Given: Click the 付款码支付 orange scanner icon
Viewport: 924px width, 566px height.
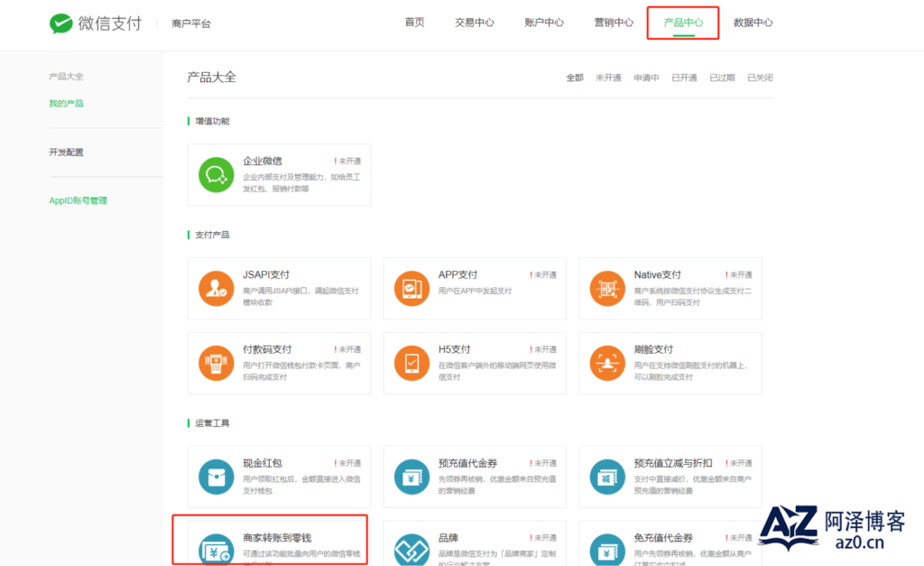Looking at the screenshot, I should coord(217,363).
